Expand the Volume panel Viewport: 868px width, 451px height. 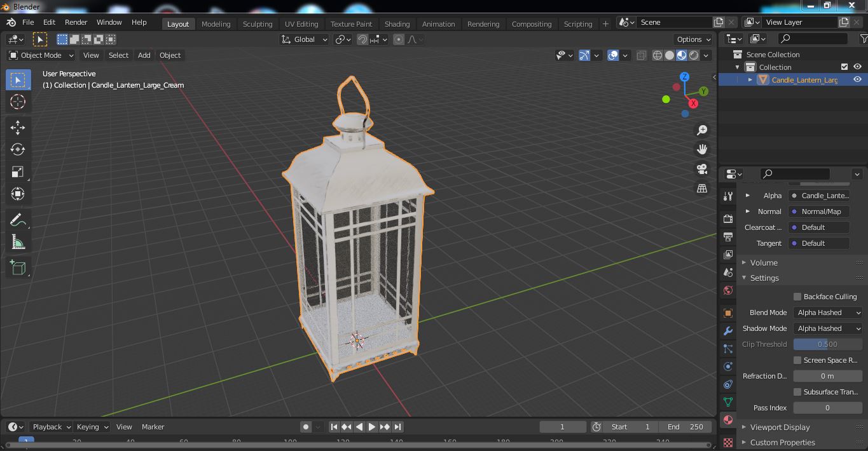pyautogui.click(x=764, y=262)
